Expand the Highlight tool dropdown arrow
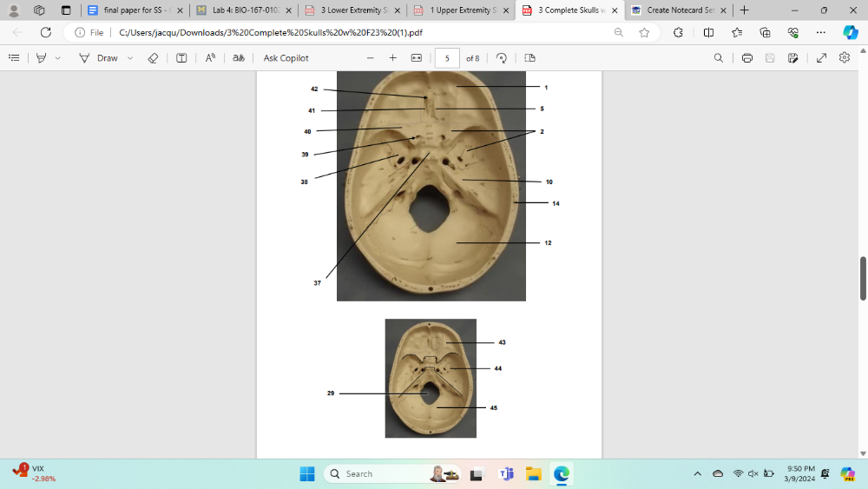 click(x=58, y=58)
